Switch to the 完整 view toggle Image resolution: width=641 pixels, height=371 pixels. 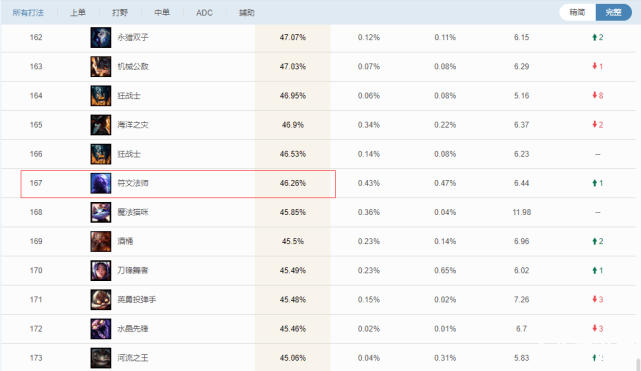614,12
